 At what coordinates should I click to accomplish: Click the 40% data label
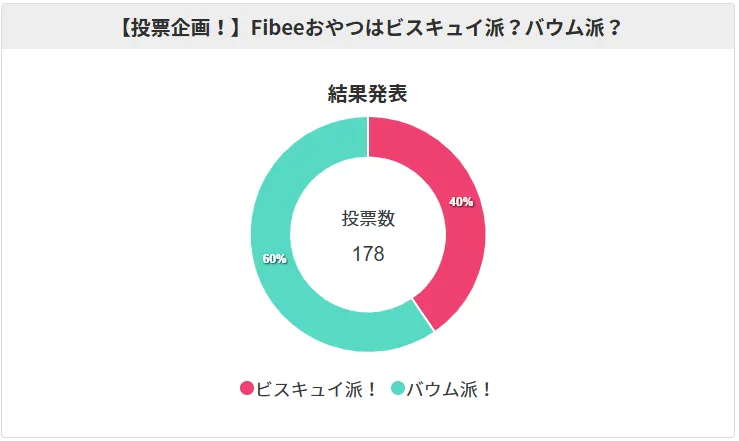pos(461,201)
